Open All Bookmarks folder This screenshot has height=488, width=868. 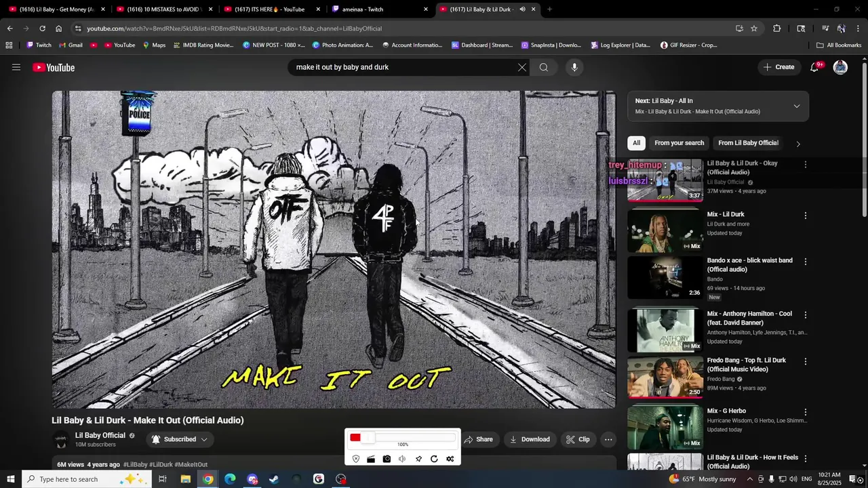pos(839,45)
